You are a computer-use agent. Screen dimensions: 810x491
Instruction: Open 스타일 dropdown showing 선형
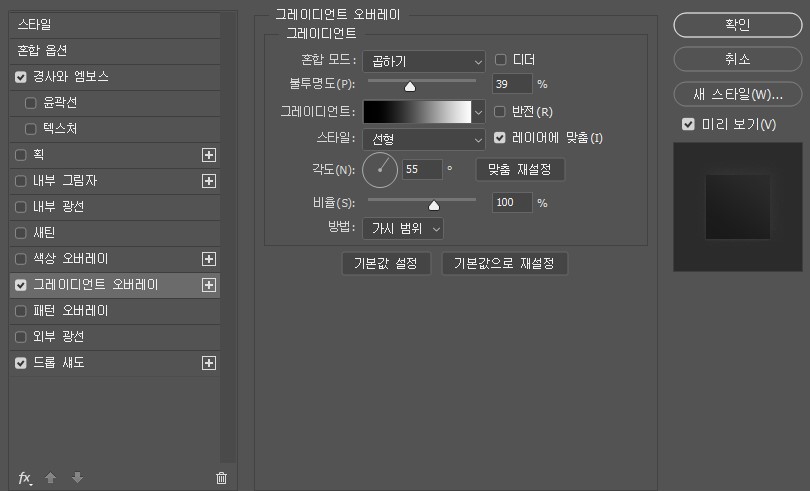click(424, 139)
